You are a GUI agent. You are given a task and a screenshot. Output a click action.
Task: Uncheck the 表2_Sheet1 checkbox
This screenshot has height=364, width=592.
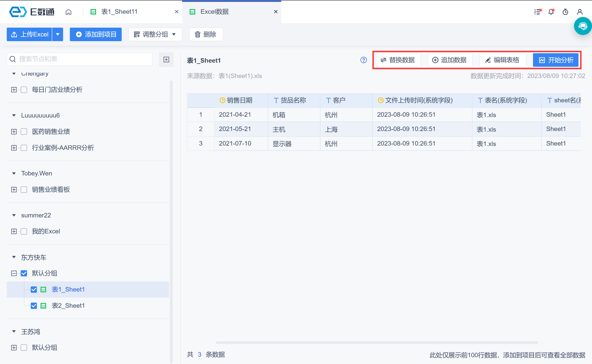pyautogui.click(x=34, y=306)
